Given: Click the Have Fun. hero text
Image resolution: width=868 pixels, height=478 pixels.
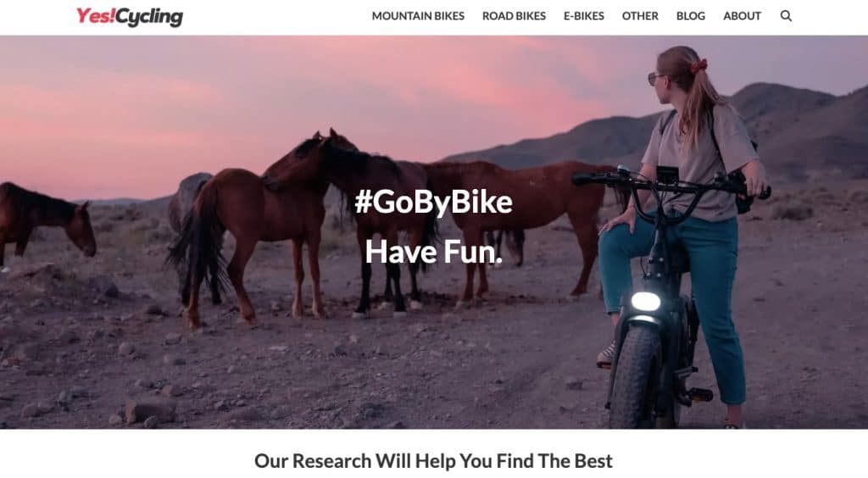Looking at the screenshot, I should [x=433, y=252].
